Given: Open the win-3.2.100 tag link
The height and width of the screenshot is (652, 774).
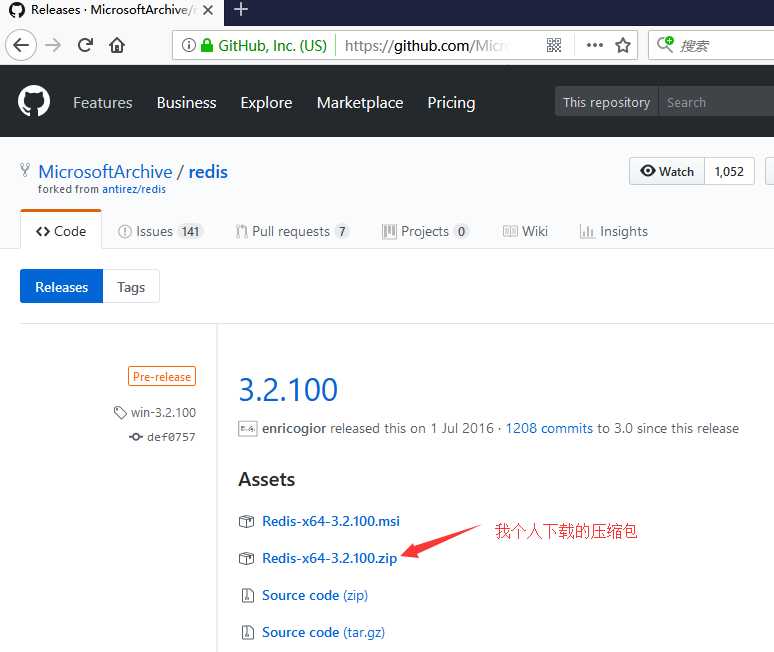Looking at the screenshot, I should (x=163, y=413).
